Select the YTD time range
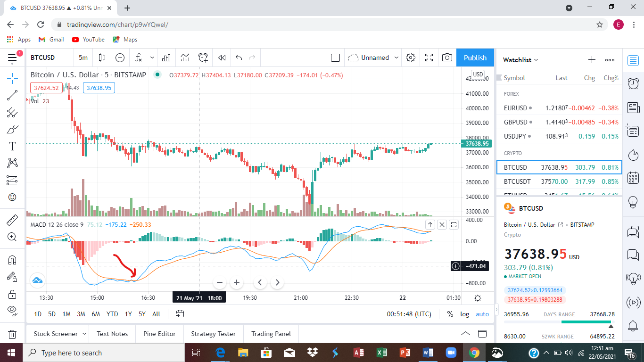This screenshot has width=644, height=362. pyautogui.click(x=112, y=314)
